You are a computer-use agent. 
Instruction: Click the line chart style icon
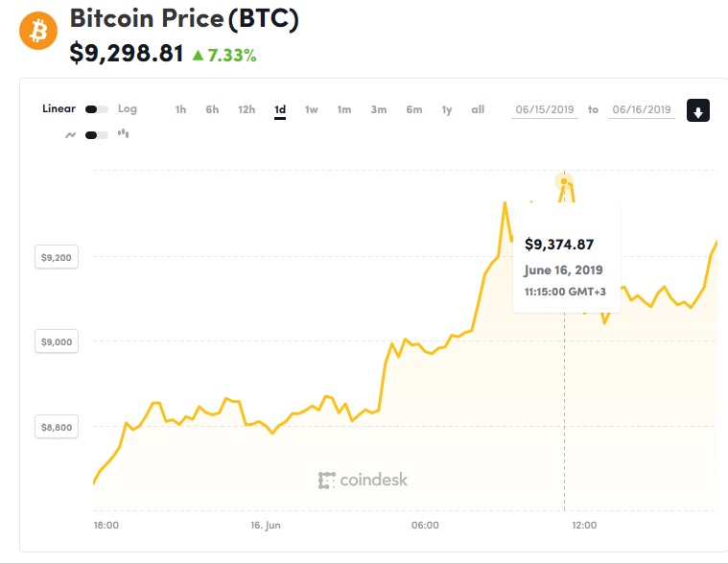tap(70, 134)
